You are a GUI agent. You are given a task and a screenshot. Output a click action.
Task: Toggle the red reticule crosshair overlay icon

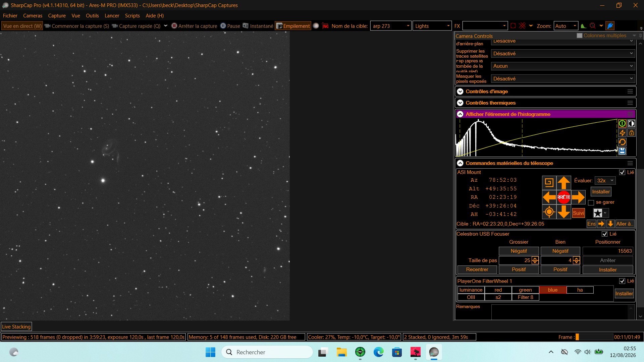(x=522, y=26)
